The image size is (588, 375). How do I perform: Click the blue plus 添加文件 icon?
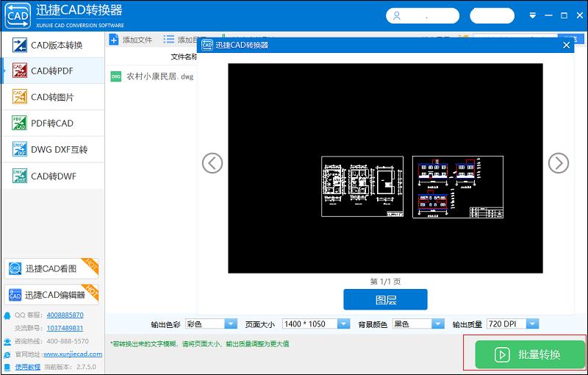tap(114, 40)
